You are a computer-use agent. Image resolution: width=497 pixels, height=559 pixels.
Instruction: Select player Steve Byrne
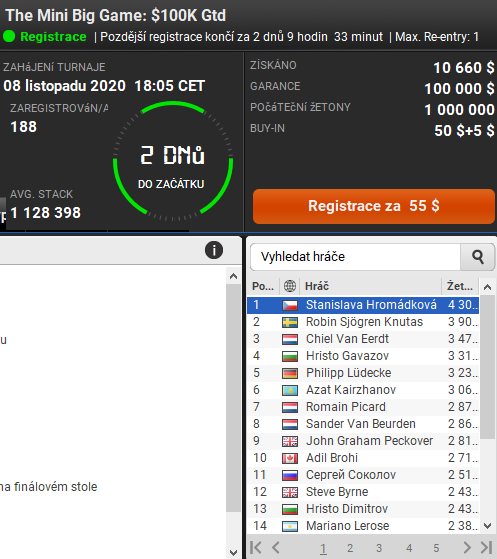click(363, 492)
